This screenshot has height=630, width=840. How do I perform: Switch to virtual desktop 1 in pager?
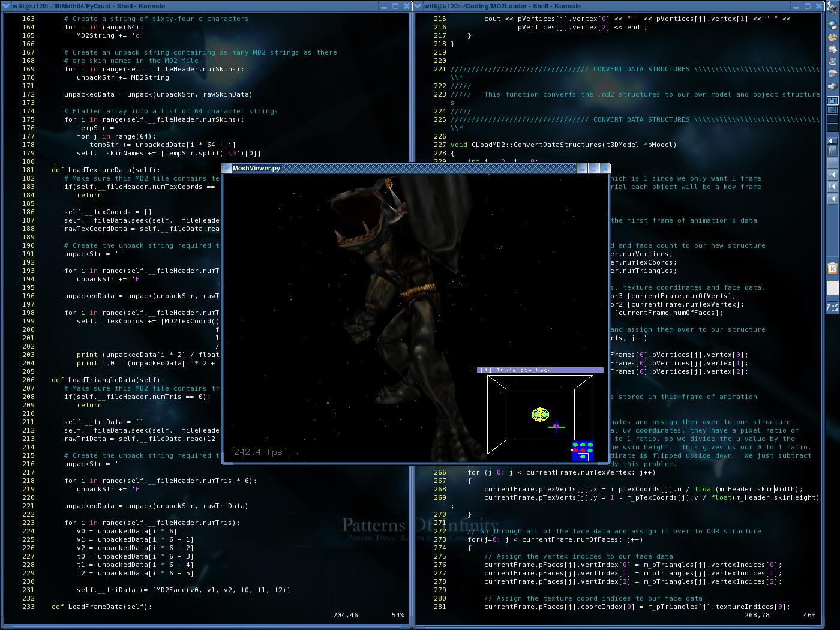click(833, 100)
